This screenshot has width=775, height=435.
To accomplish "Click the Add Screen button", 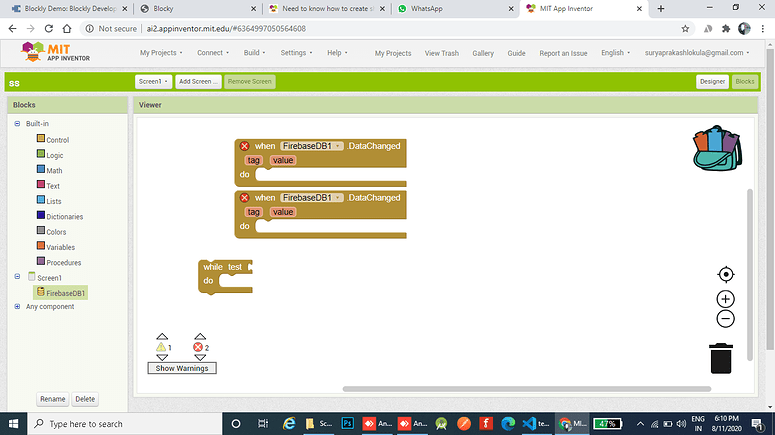I will (x=198, y=81).
